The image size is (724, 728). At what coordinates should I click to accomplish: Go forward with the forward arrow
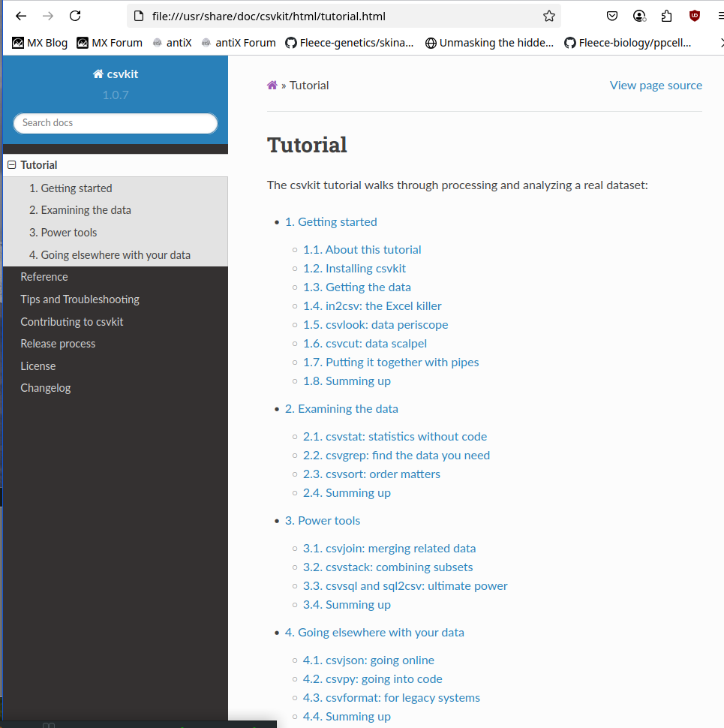pyautogui.click(x=48, y=17)
